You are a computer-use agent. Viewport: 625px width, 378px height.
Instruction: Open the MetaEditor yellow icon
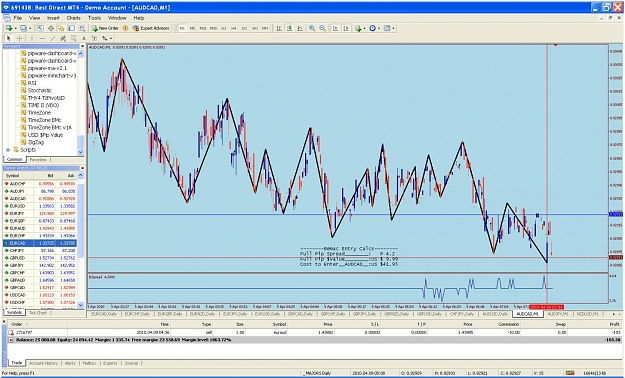pyautogui.click(x=125, y=28)
